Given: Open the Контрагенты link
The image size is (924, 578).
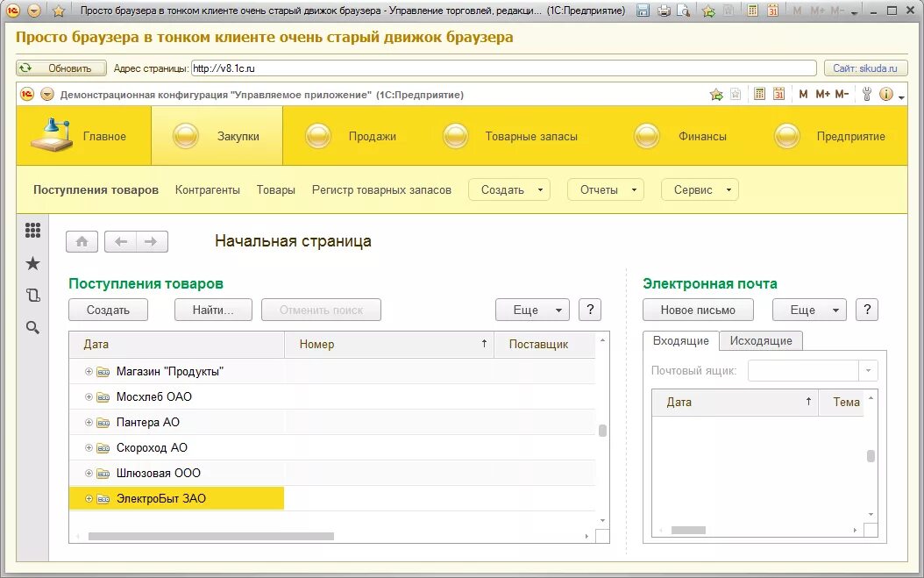Looking at the screenshot, I should [208, 190].
